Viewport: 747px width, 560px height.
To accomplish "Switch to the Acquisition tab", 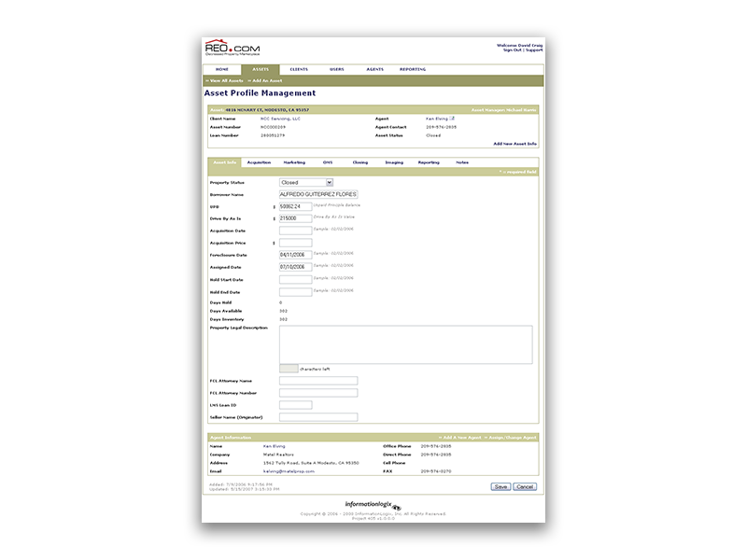I will point(259,162).
